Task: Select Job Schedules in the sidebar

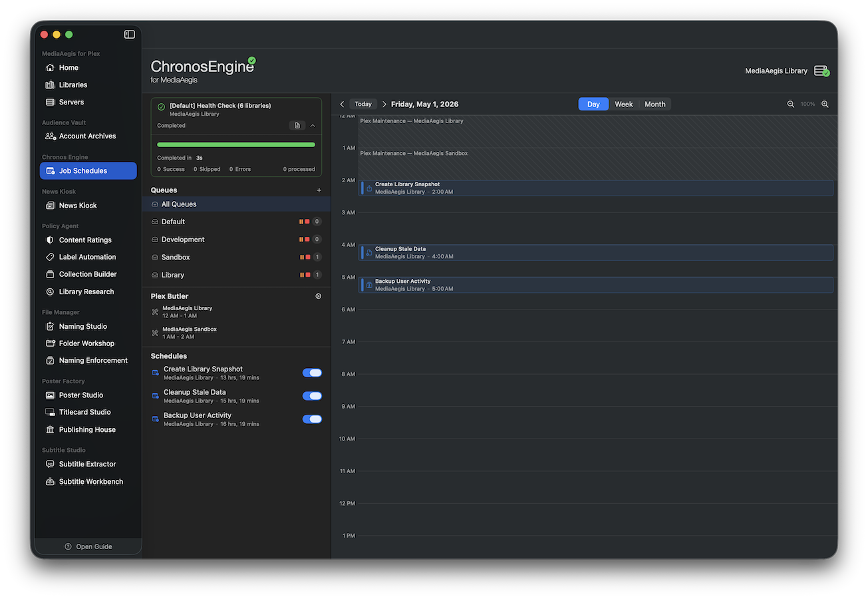Action: (88, 171)
